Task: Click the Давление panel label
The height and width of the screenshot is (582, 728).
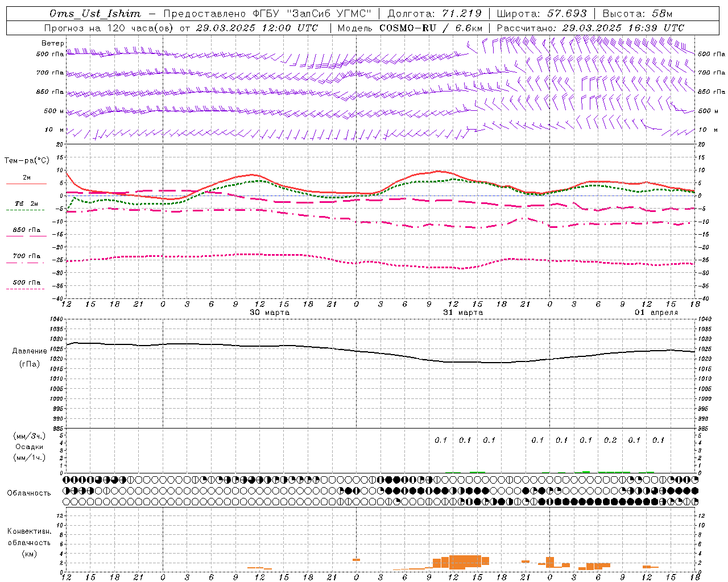Action: [30, 351]
